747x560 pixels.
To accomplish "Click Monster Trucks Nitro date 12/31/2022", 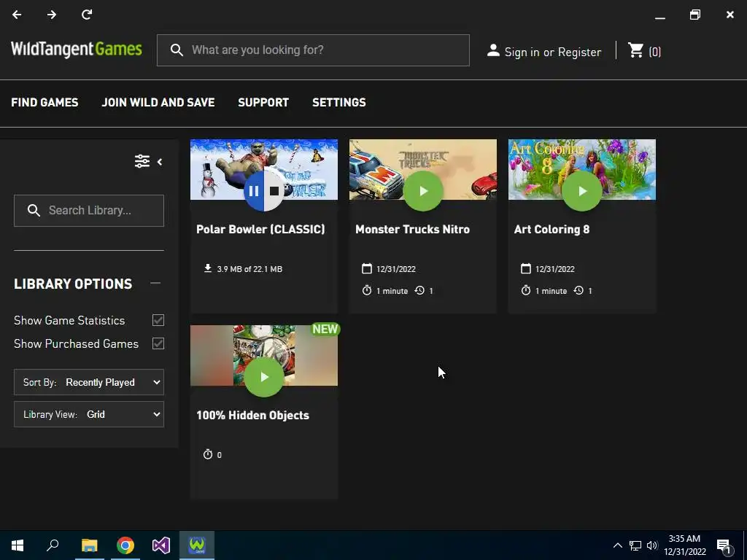I will tap(396, 269).
